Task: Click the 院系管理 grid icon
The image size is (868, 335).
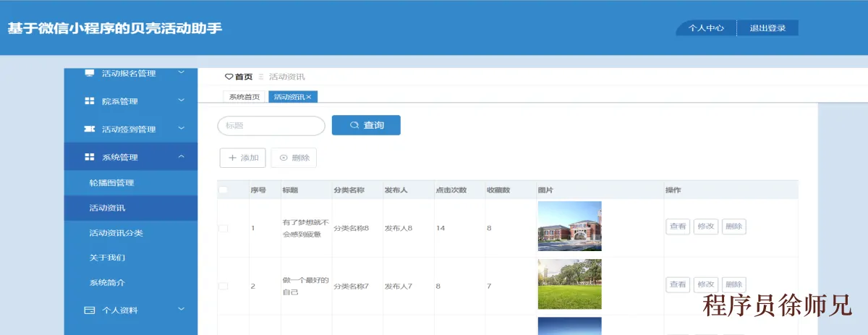Action: click(90, 101)
